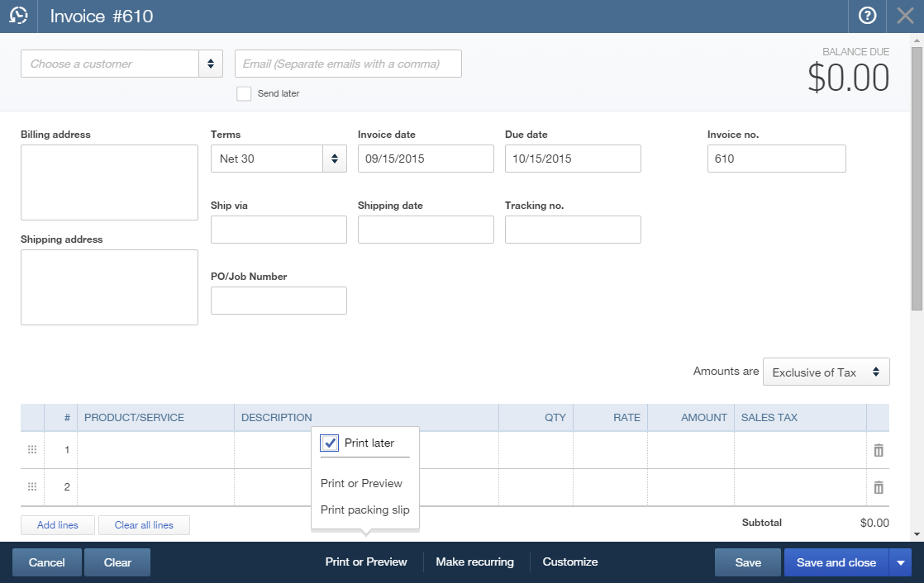Select Print or Preview in popup menu
The image size is (924, 583).
[x=361, y=483]
